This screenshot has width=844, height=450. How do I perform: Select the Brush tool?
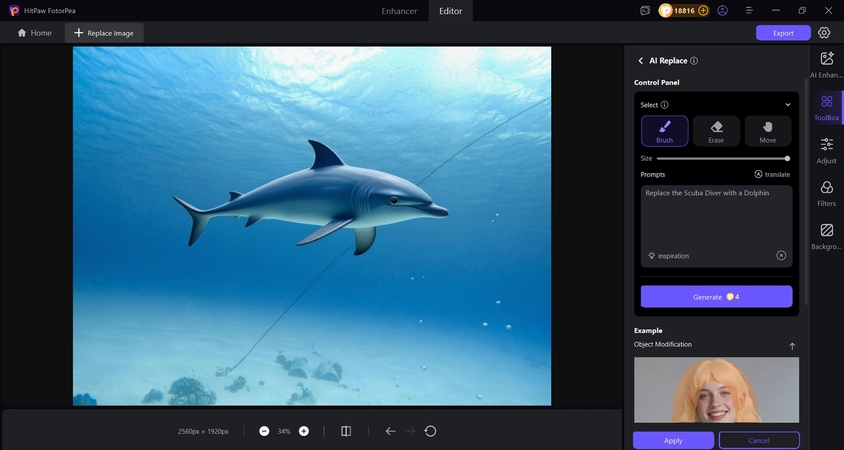[x=664, y=131]
